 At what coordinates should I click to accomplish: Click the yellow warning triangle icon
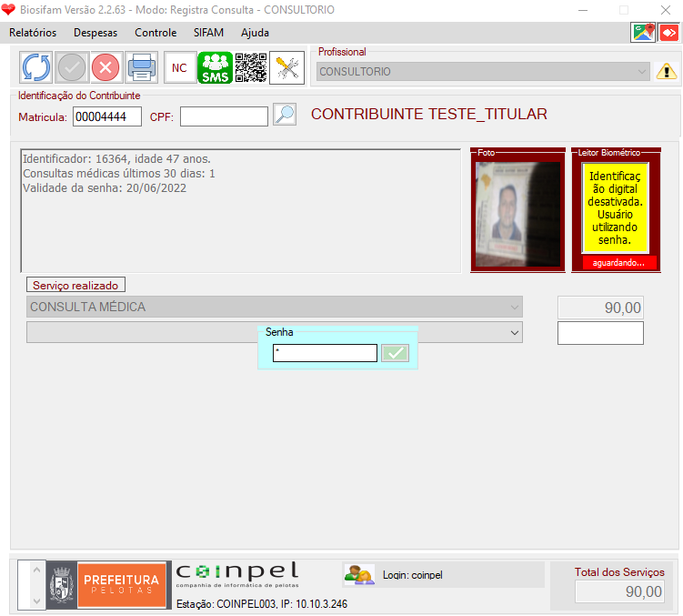(x=667, y=71)
